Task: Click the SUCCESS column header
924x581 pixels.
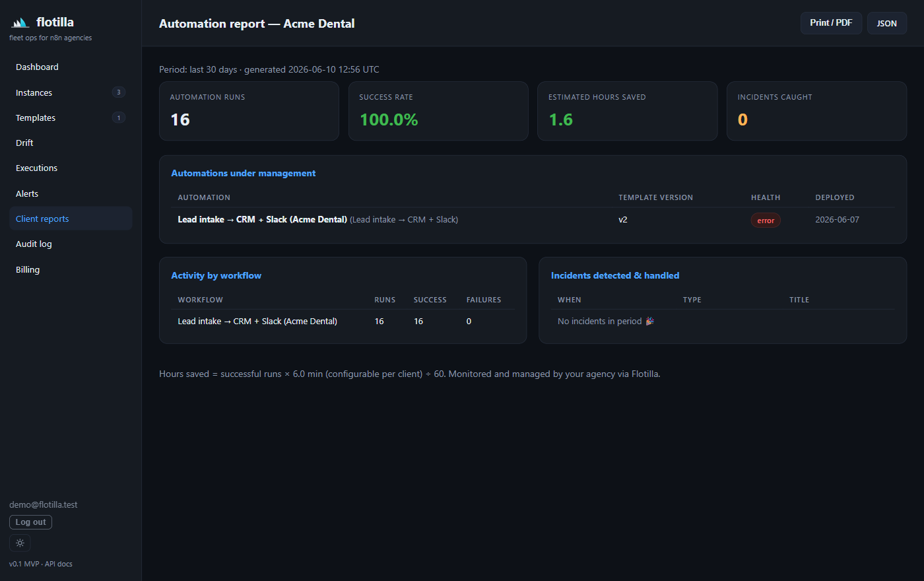Action: [x=430, y=300]
